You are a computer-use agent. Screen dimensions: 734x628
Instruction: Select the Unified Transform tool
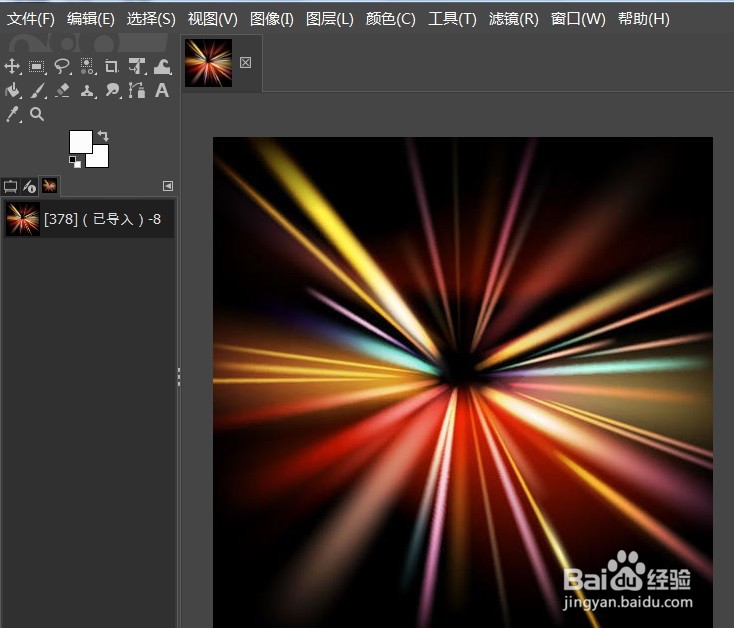click(x=137, y=66)
